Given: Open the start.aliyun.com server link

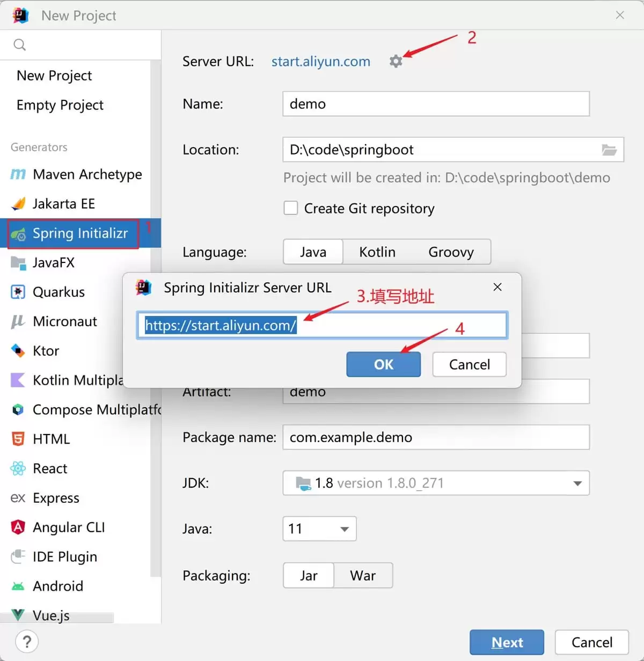Looking at the screenshot, I should click(321, 61).
